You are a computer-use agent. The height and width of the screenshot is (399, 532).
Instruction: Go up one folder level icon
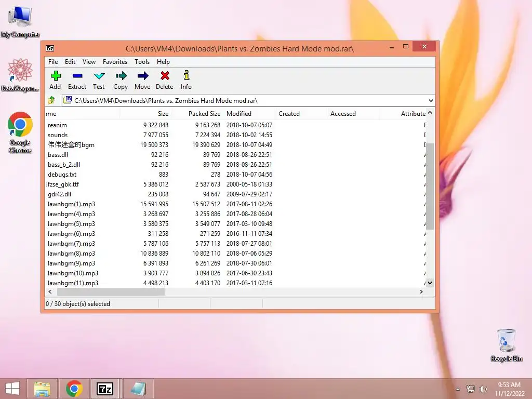pos(51,100)
